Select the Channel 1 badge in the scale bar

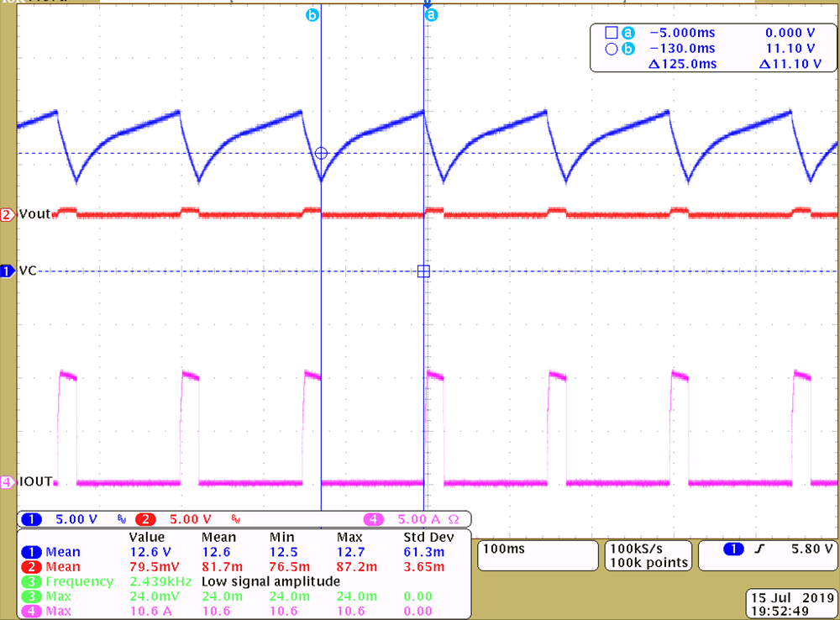[x=31, y=519]
